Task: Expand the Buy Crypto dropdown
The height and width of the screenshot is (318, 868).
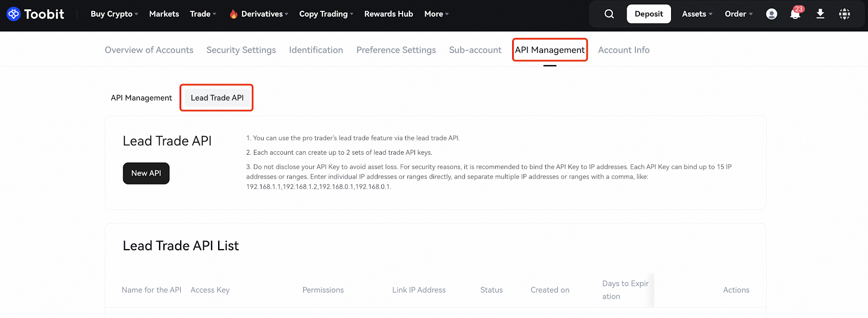Action: [114, 14]
